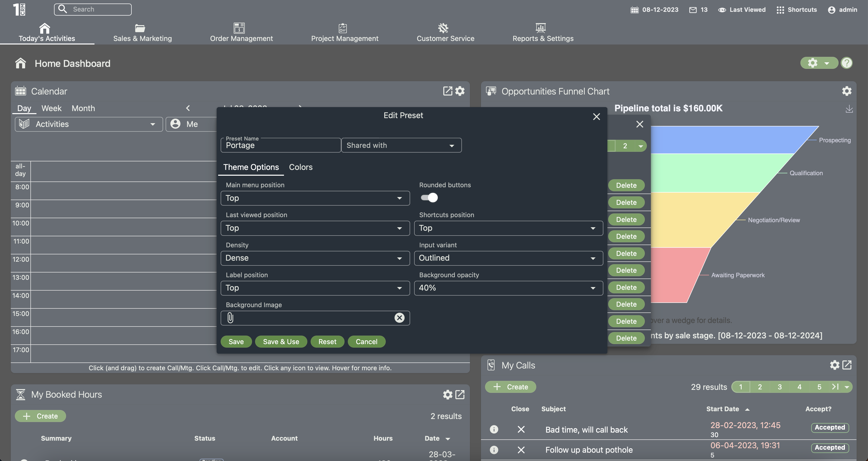Viewport: 868px width, 461px height.
Task: Click the Reset button
Action: (327, 342)
